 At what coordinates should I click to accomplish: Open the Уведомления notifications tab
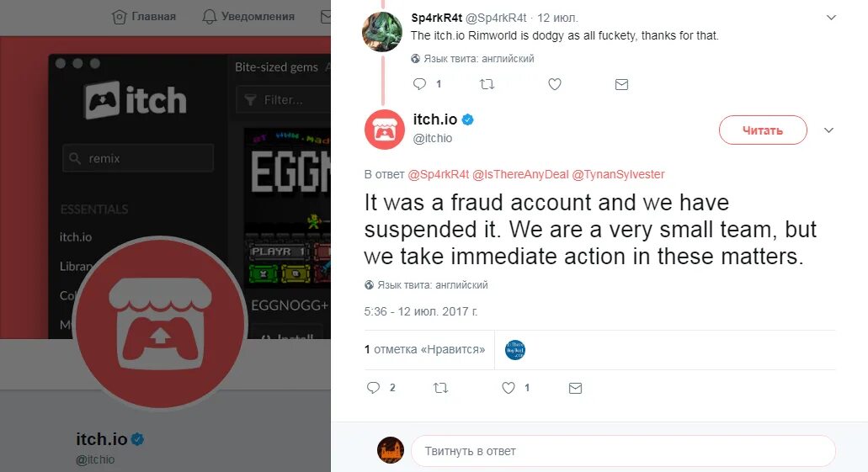pyautogui.click(x=248, y=17)
